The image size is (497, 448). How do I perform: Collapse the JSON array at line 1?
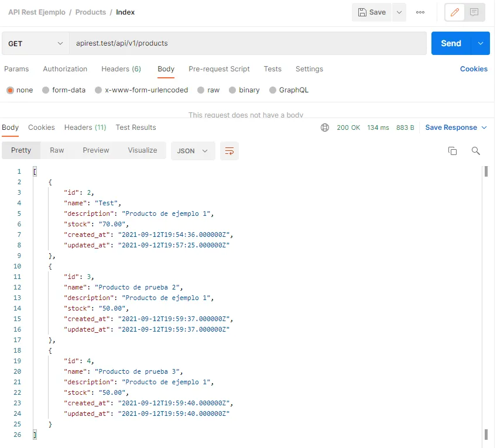[35, 171]
